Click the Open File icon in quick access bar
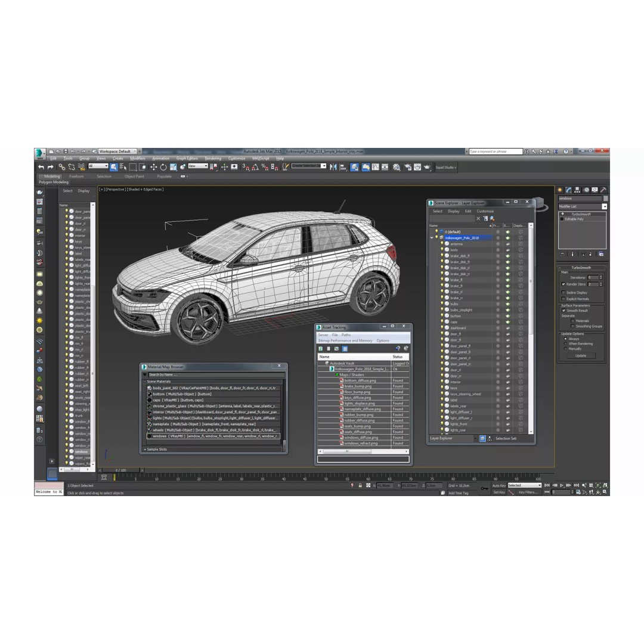Image resolution: width=644 pixels, height=644 pixels. coord(58,151)
